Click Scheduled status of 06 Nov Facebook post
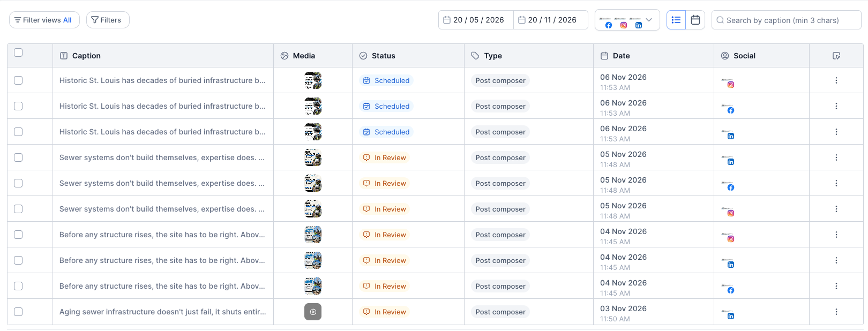The image size is (868, 331). [386, 106]
